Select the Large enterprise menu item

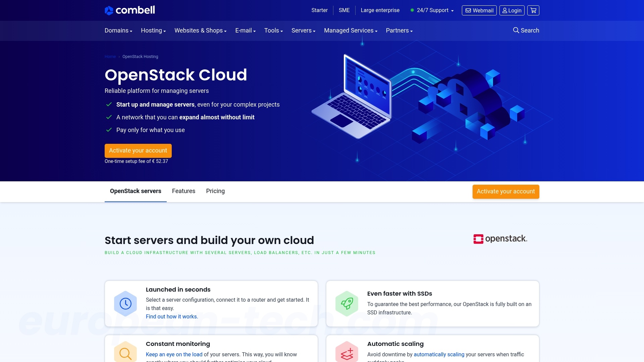pyautogui.click(x=380, y=10)
